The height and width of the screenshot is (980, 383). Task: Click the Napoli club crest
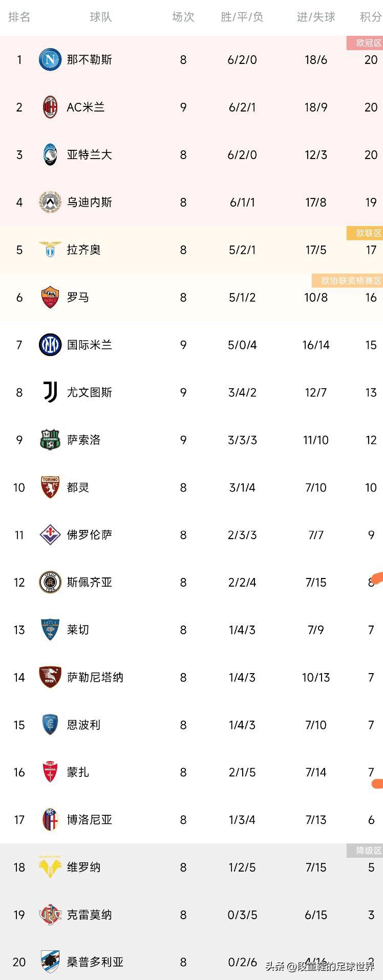click(50, 59)
